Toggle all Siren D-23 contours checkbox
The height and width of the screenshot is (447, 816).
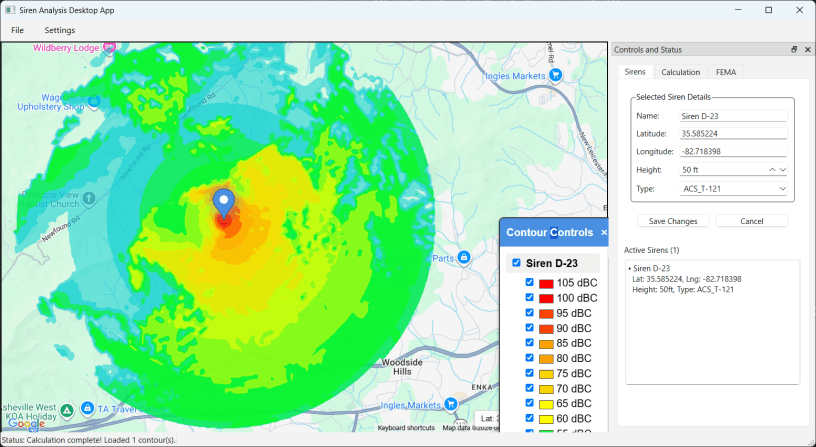516,263
